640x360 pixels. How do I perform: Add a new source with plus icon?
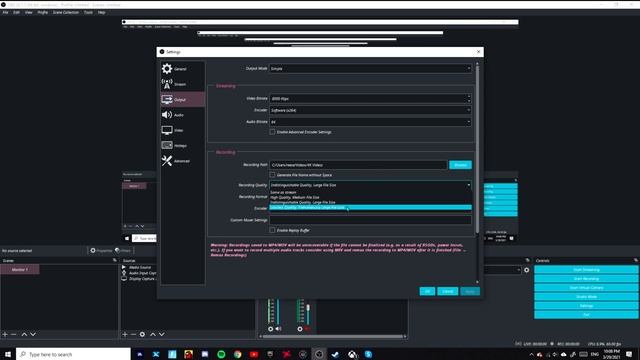point(125,334)
